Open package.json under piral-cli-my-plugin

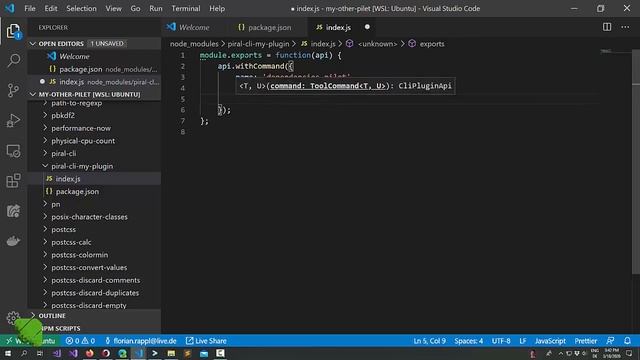click(x=77, y=191)
